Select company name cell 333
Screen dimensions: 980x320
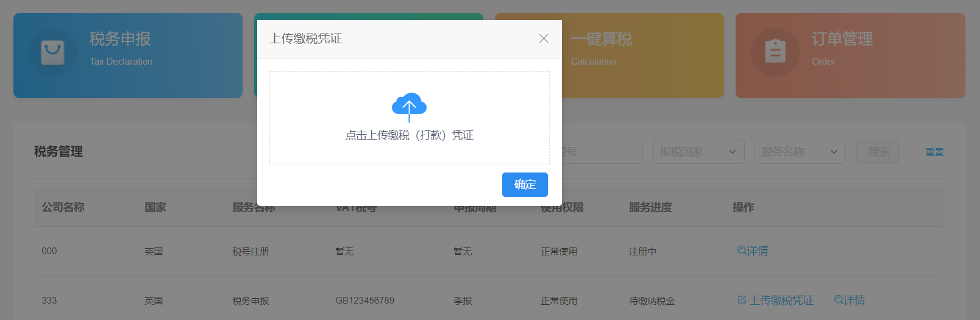tap(49, 300)
